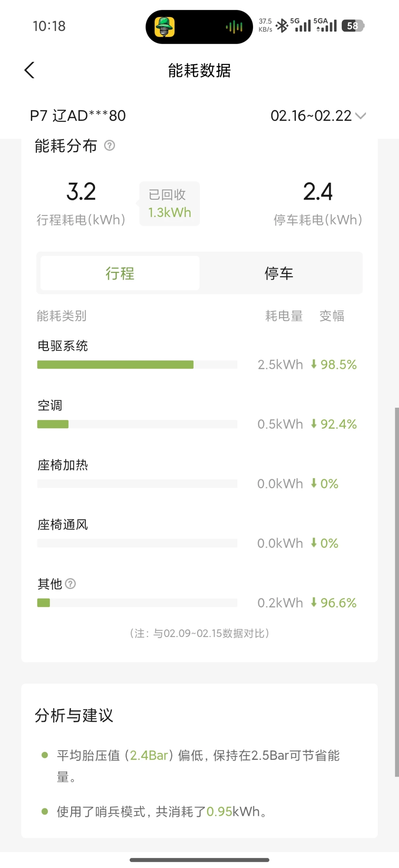399x868 pixels.
Task: Open the 能耗分布 help question mark
Action: [x=110, y=146]
